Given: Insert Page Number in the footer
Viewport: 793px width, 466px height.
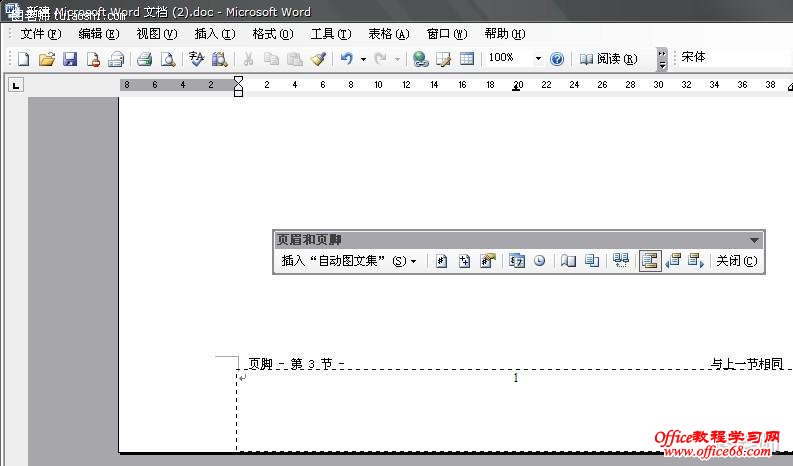Looking at the screenshot, I should (441, 261).
